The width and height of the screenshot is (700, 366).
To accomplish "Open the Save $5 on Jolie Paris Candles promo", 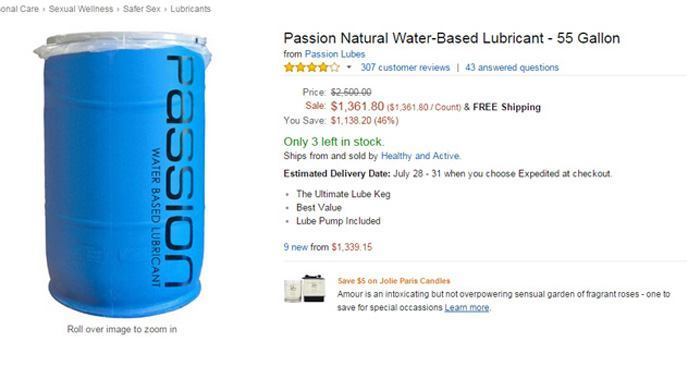I will [x=394, y=281].
